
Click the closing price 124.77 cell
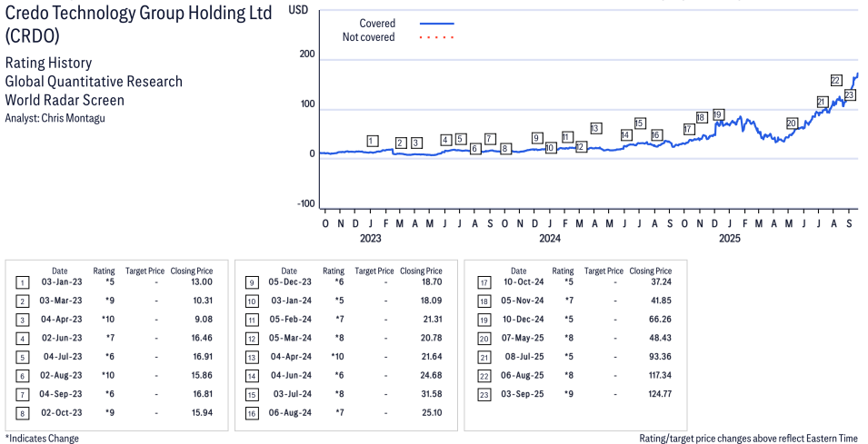point(651,393)
